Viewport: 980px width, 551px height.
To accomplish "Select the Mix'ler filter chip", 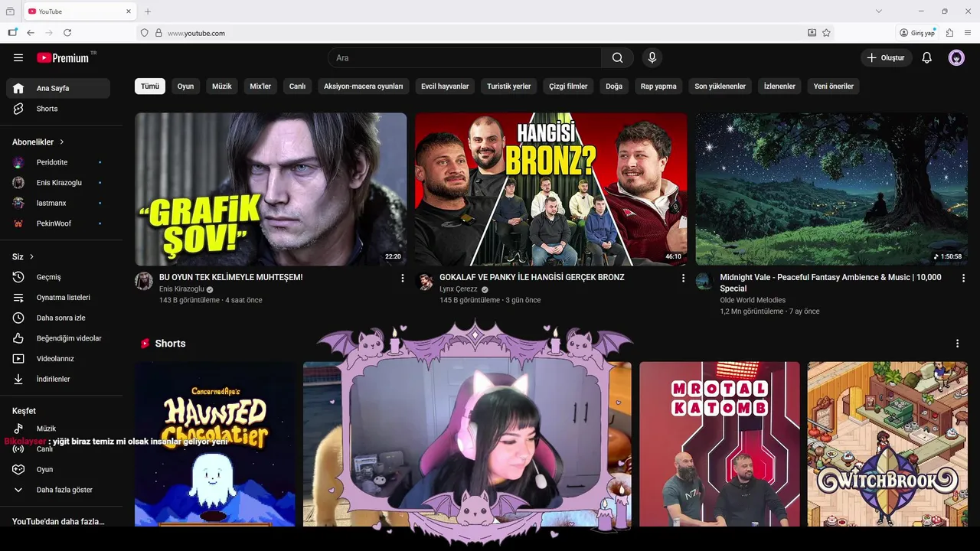I will coord(260,86).
